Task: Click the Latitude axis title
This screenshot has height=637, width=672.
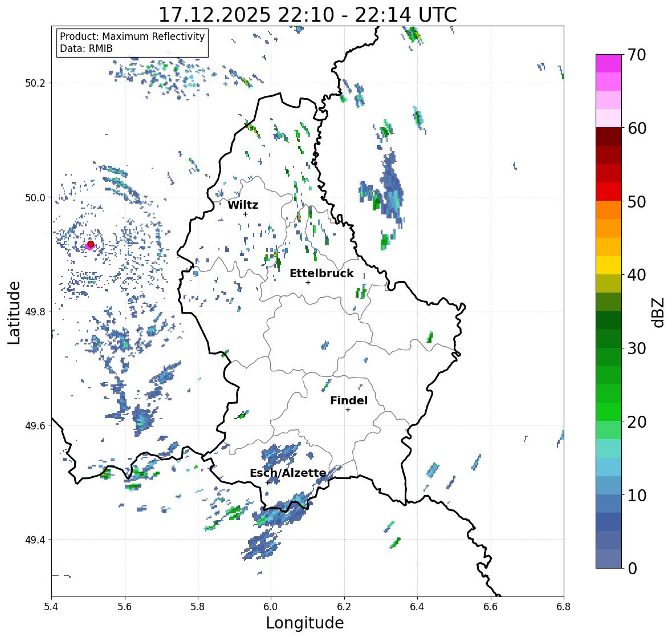Action: pos(14,313)
